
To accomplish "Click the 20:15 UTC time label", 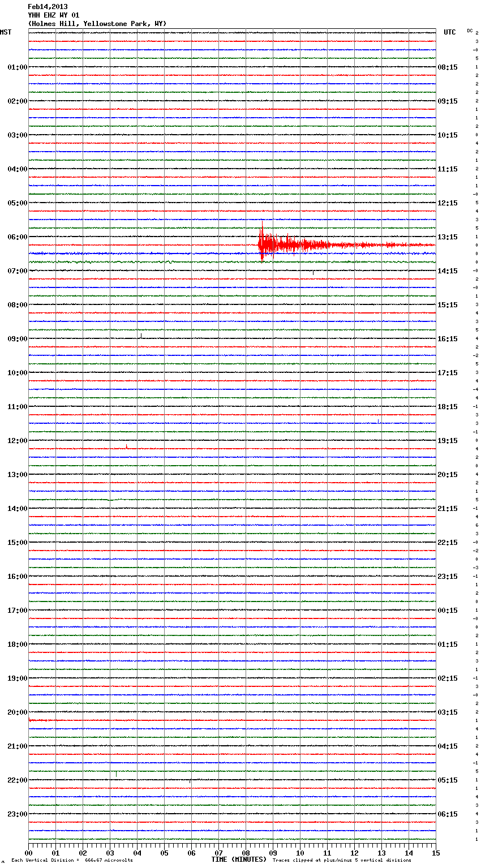I will 448,475.
